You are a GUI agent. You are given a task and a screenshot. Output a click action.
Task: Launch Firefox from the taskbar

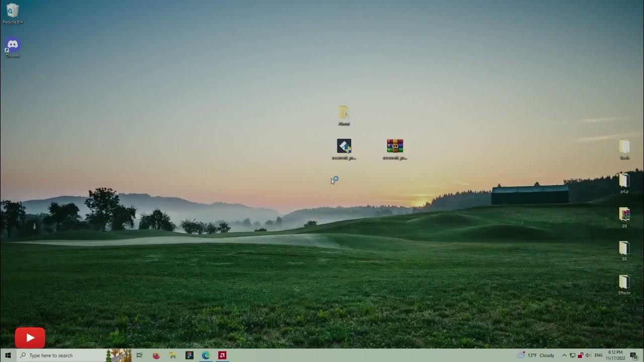click(x=156, y=355)
